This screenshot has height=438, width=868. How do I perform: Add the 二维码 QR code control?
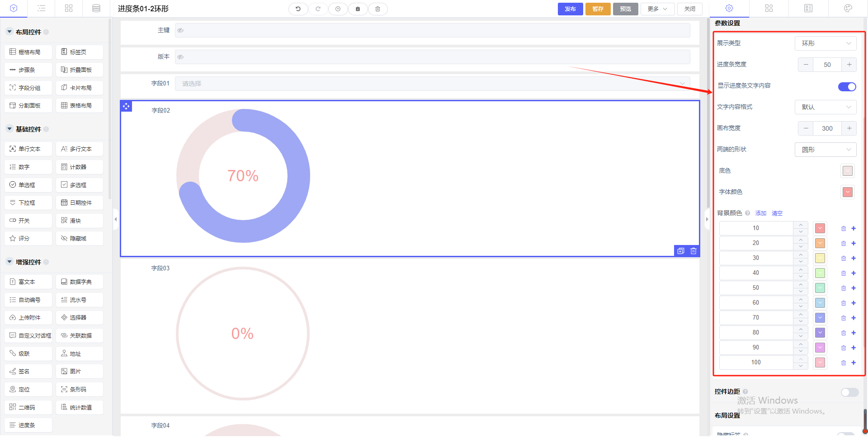(x=28, y=407)
